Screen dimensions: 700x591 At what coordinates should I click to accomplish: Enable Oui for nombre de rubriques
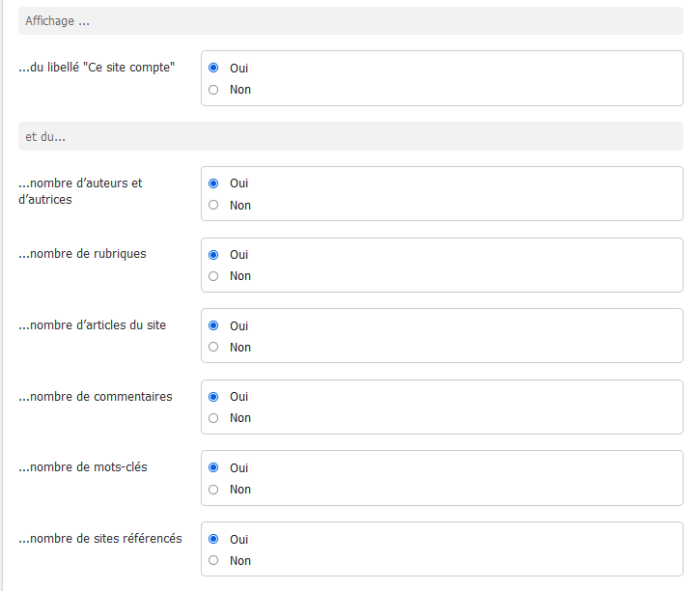[214, 255]
